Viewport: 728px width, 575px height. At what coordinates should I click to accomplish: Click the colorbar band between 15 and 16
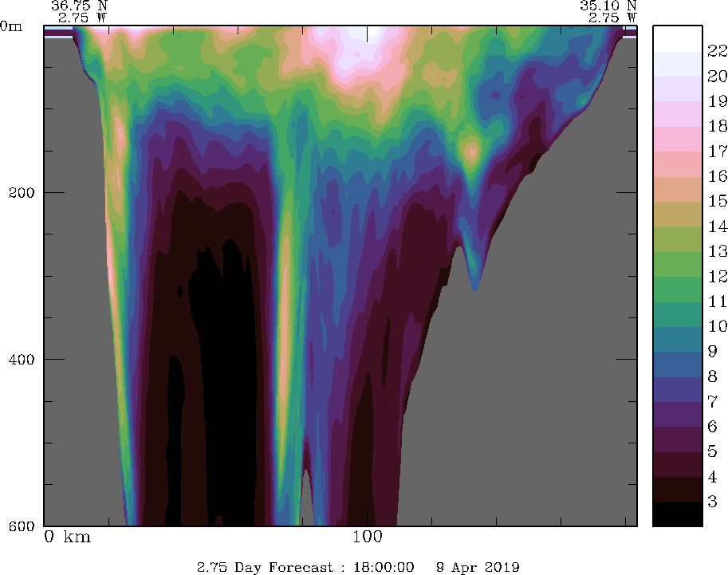678,190
